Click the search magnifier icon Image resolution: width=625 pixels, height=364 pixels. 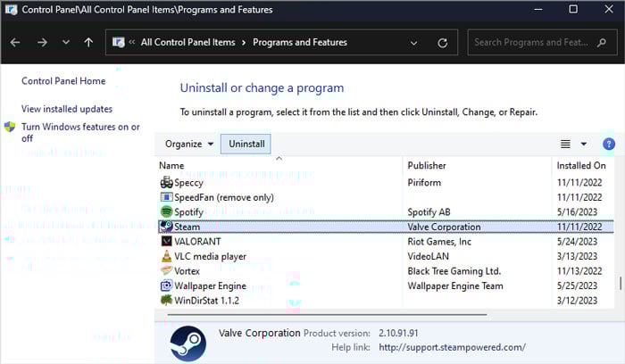tap(602, 42)
